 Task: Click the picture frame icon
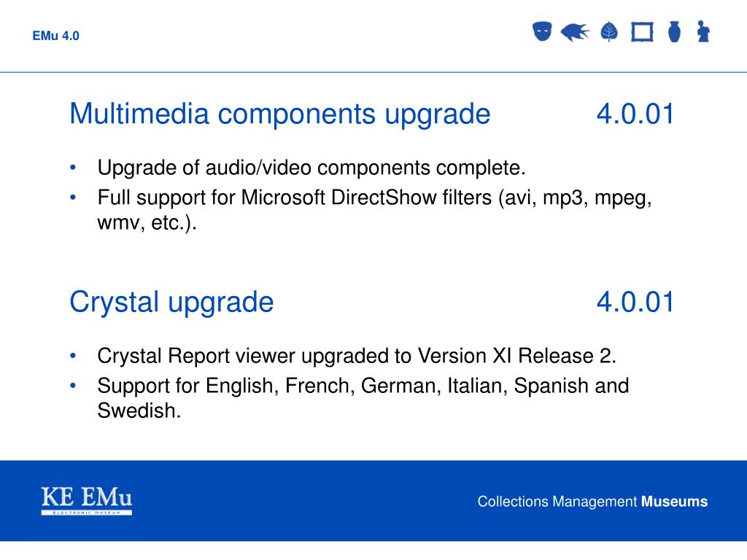(x=642, y=32)
